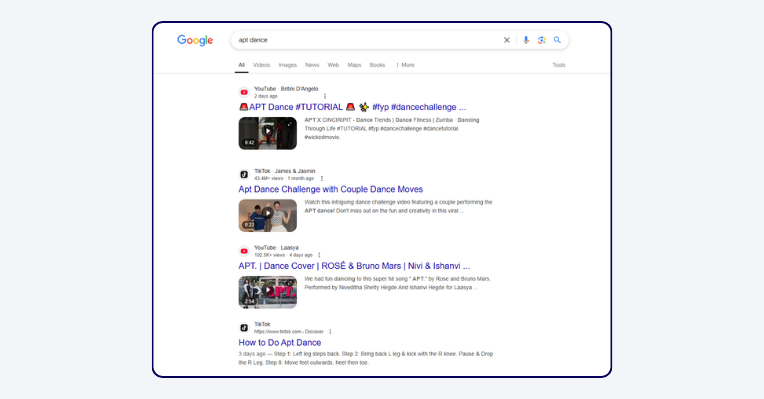Click the TikTok favicon beside James & Jasmin
This screenshot has height=399, width=764.
point(244,174)
